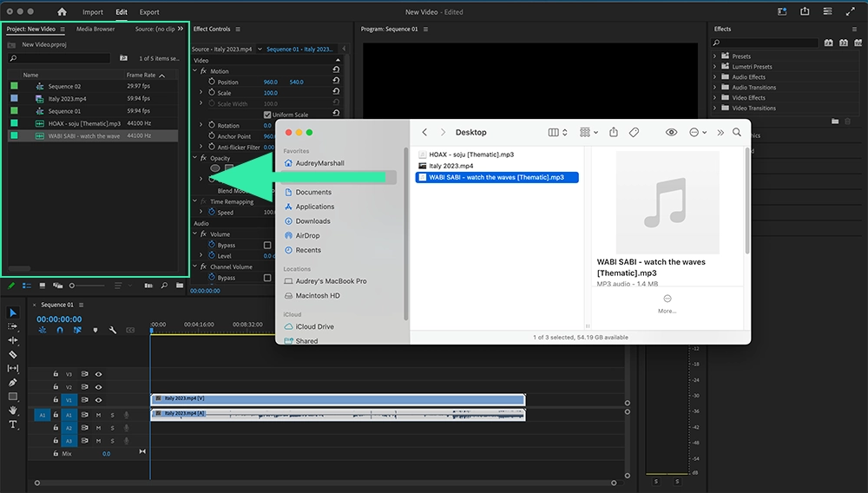Open the Project panel Find search icon

(164, 286)
